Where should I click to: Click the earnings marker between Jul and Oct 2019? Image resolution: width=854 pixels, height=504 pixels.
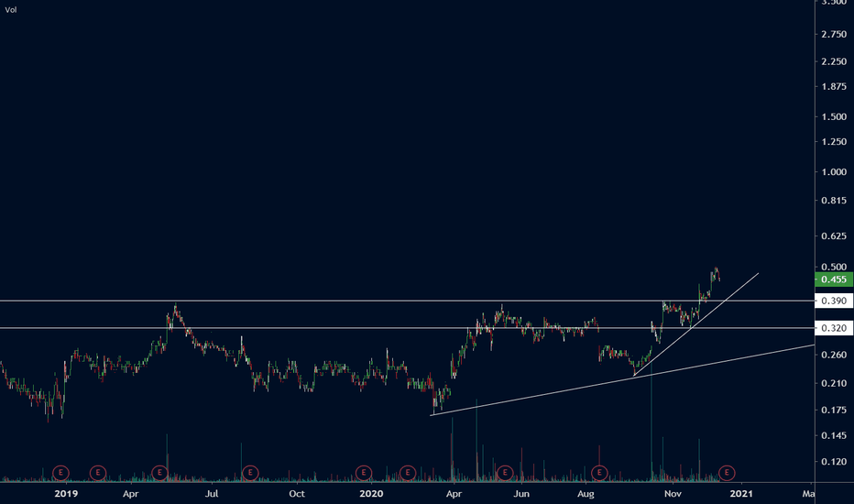[x=250, y=473]
